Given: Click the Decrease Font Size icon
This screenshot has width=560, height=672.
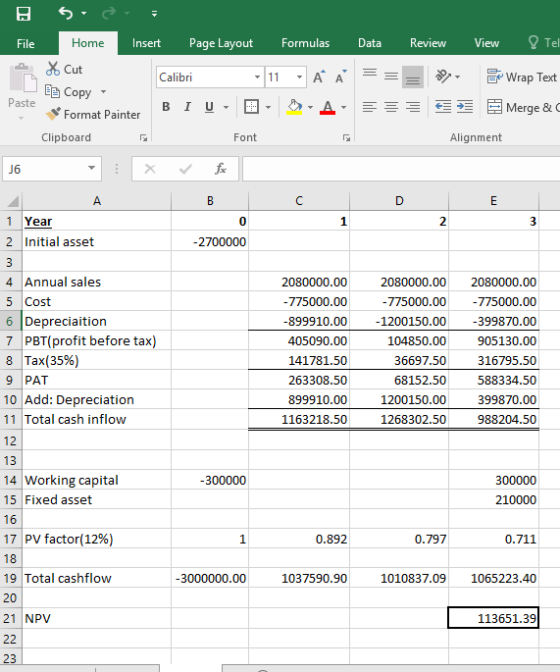Looking at the screenshot, I should click(341, 77).
